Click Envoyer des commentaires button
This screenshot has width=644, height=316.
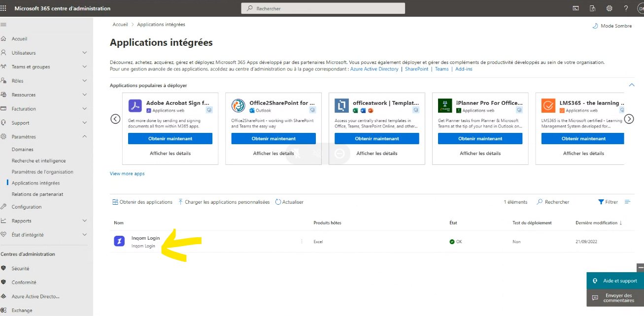[615, 298]
